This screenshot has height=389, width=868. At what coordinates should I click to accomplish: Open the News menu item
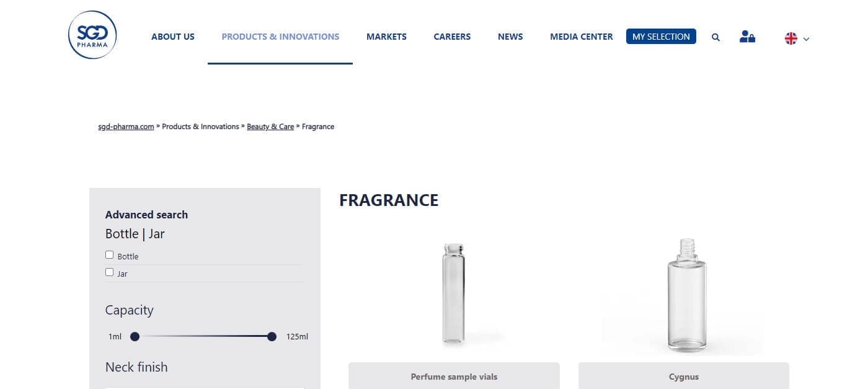pyautogui.click(x=510, y=37)
